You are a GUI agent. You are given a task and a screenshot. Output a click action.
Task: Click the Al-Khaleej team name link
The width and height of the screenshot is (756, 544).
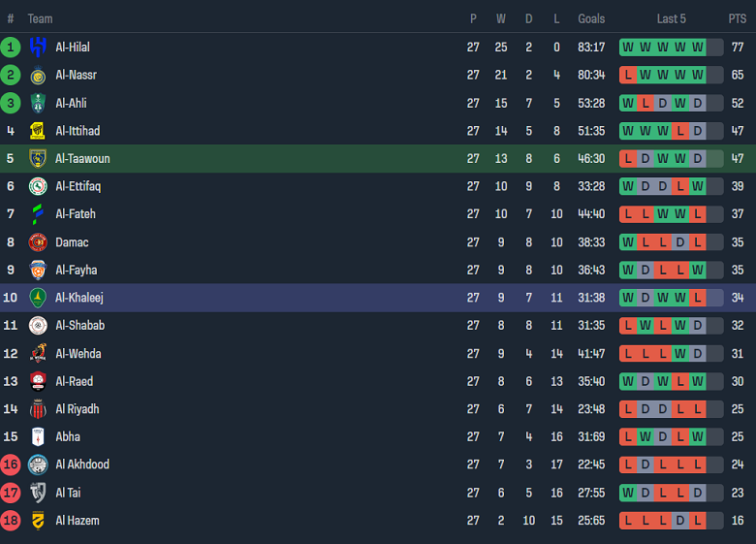pos(79,298)
